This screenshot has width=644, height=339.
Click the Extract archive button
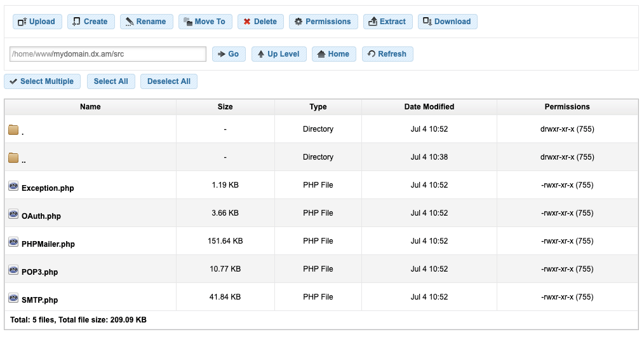pyautogui.click(x=387, y=22)
